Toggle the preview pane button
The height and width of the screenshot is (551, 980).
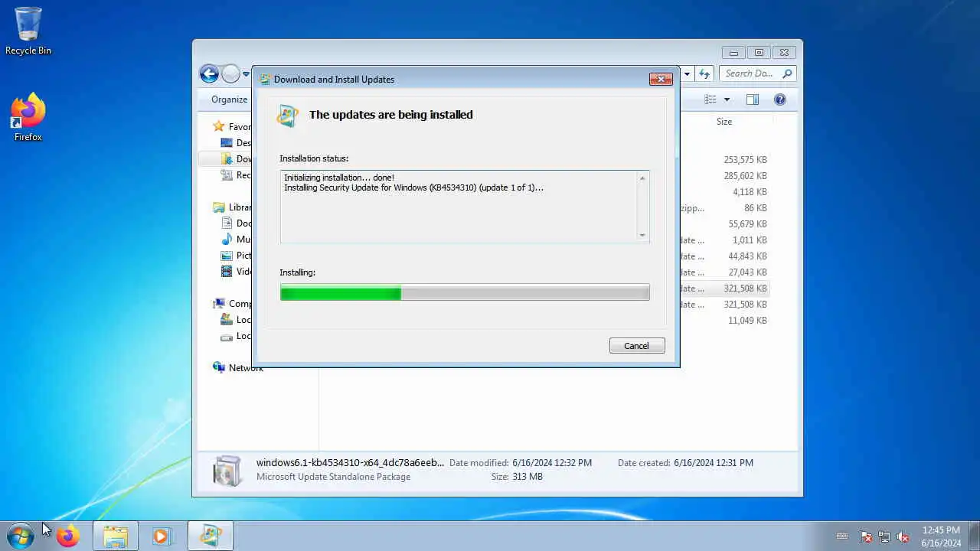753,99
